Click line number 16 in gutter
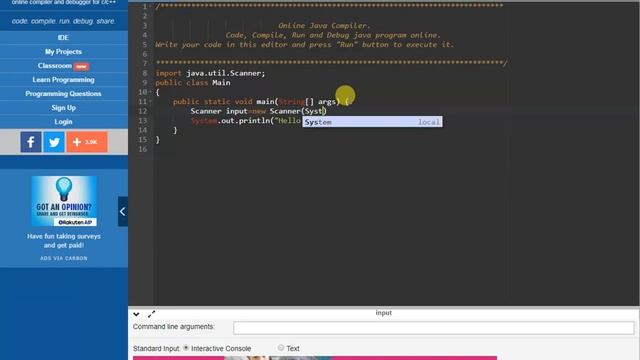The image size is (640, 360). tap(142, 149)
